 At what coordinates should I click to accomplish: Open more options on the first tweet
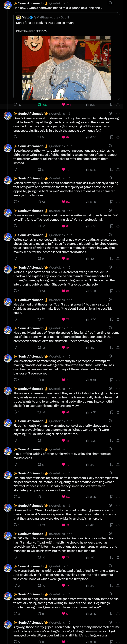(118, 3)
